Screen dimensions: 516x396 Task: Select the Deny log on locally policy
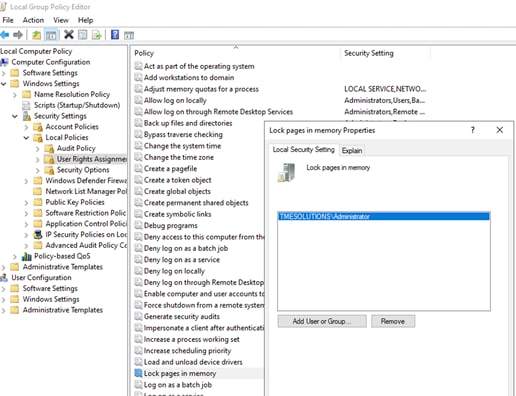pyautogui.click(x=174, y=271)
